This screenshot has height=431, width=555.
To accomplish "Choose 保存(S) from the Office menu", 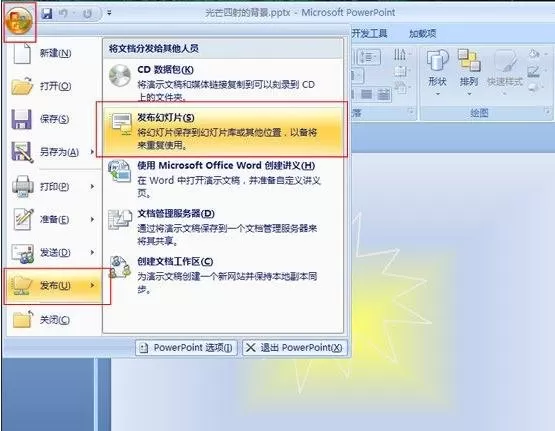I will tap(53, 119).
